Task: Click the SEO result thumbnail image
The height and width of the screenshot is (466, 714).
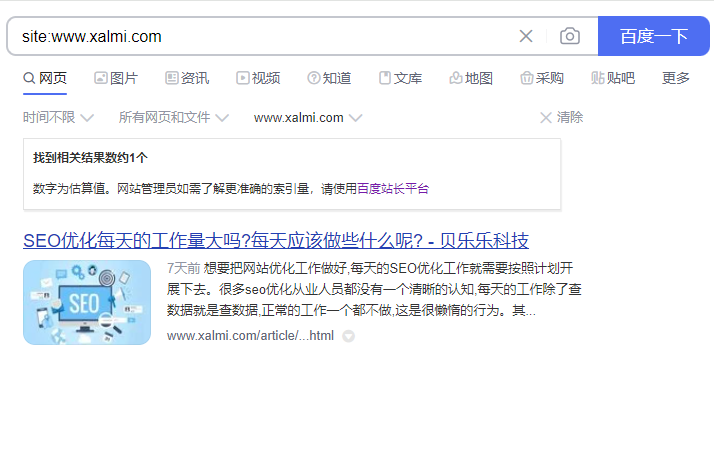Action: 87,302
